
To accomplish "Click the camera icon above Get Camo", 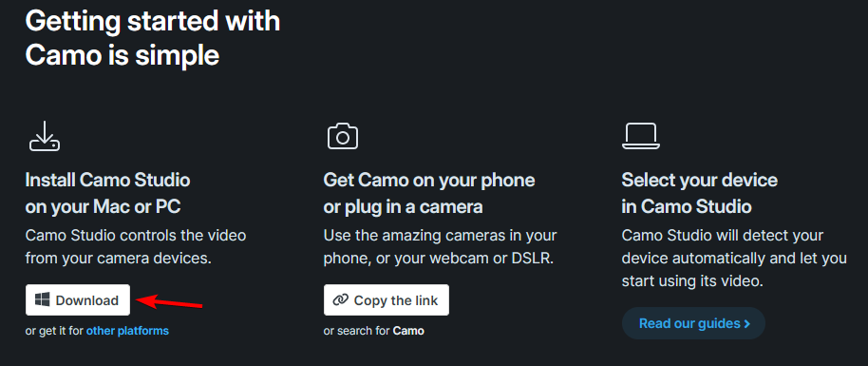I will pyautogui.click(x=343, y=137).
